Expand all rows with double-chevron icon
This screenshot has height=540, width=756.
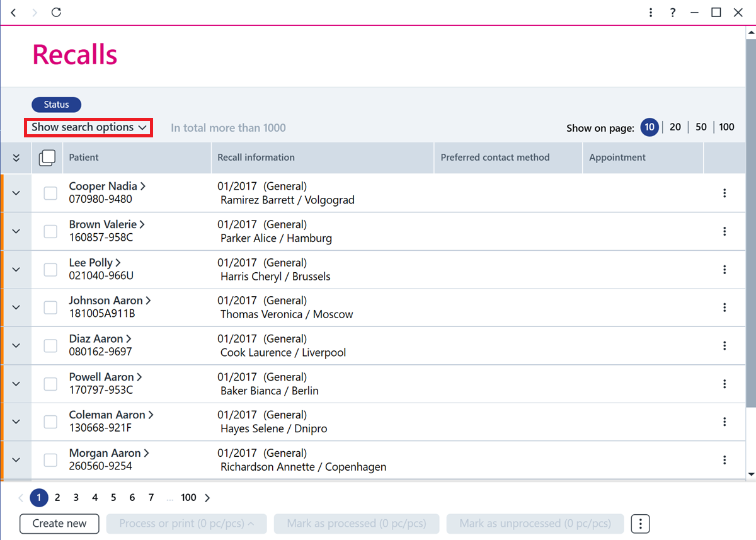click(x=16, y=158)
